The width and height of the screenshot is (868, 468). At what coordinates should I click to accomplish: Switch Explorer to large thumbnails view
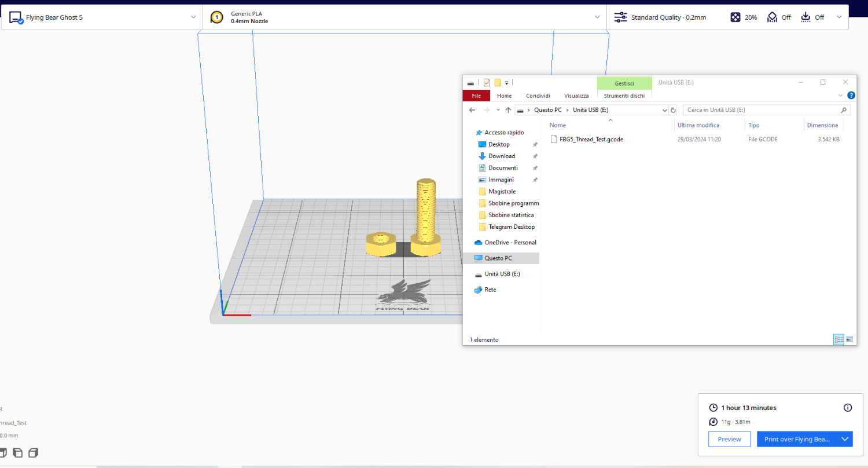click(849, 339)
